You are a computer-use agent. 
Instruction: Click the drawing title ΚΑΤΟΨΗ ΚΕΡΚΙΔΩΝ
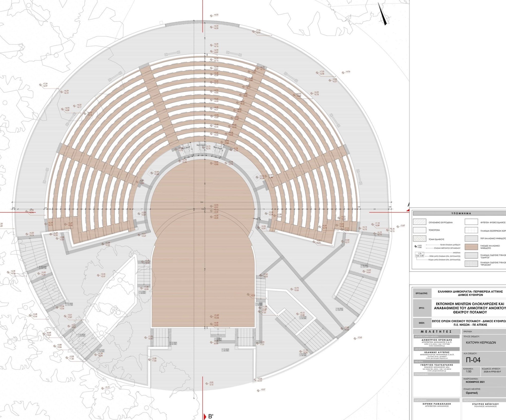click(x=481, y=343)
